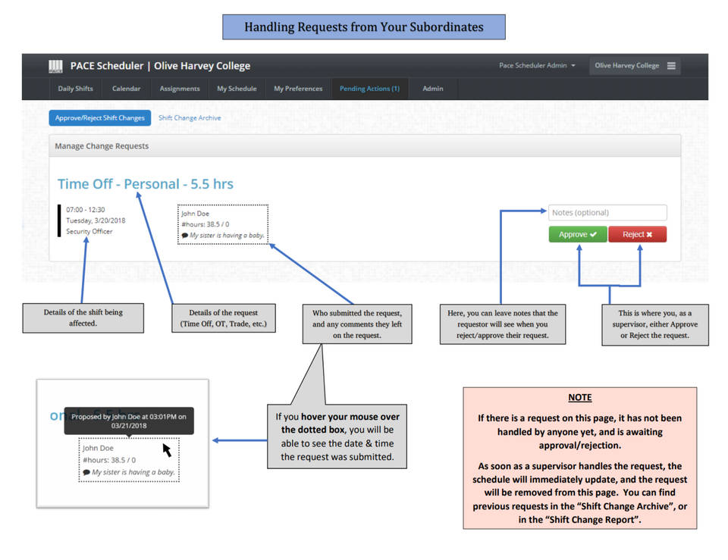The height and width of the screenshot is (560, 728).
Task: Open the hamburger menu beside Olive Harvey College
Action: (x=673, y=66)
